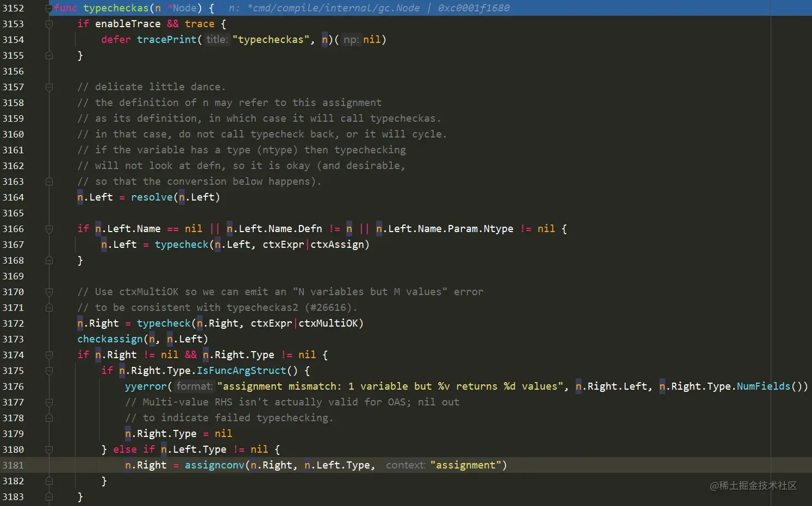Click the resolve function call
The image size is (812, 506).
click(152, 197)
